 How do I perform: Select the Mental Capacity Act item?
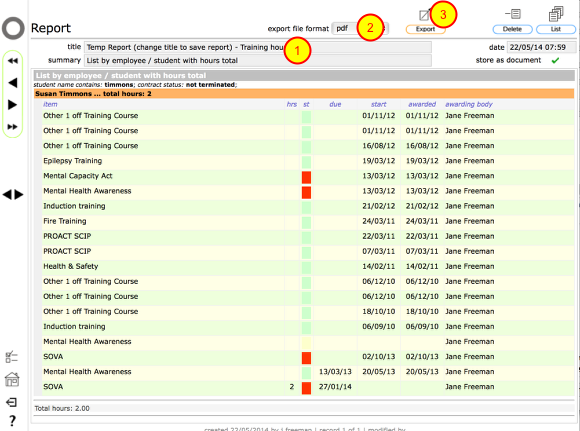click(x=78, y=176)
